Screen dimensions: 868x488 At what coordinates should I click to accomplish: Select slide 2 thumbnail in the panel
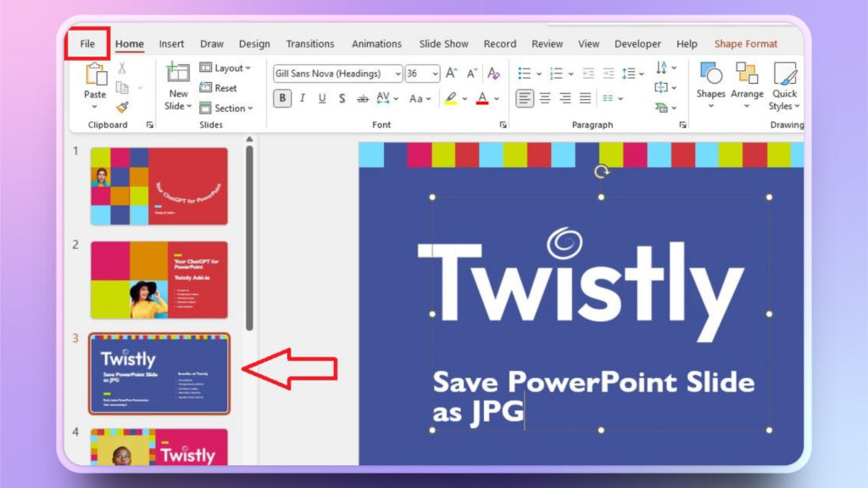pos(159,280)
